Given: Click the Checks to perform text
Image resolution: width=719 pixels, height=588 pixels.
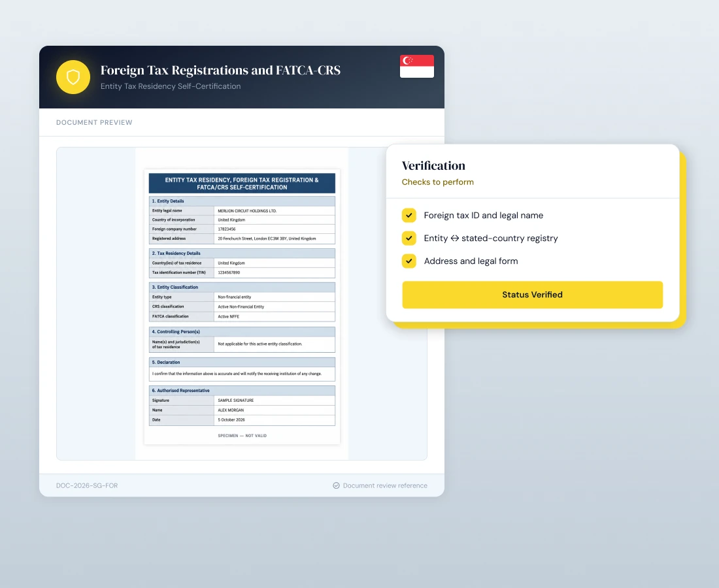Looking at the screenshot, I should click(437, 182).
